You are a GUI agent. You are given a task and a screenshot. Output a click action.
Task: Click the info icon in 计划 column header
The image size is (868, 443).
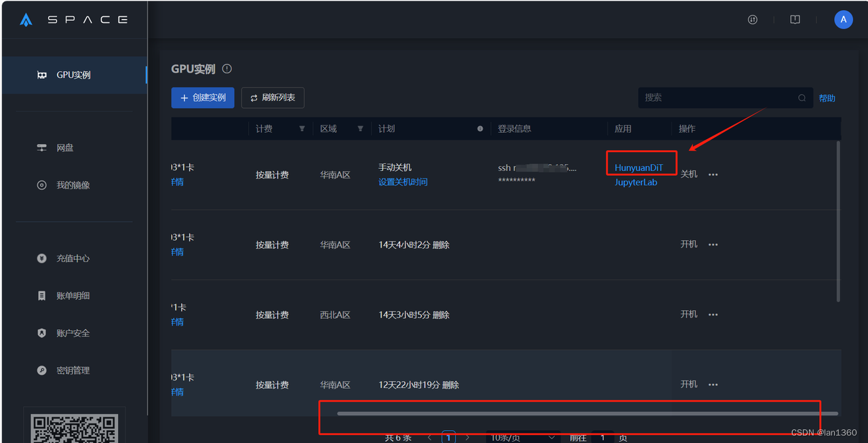[480, 129]
